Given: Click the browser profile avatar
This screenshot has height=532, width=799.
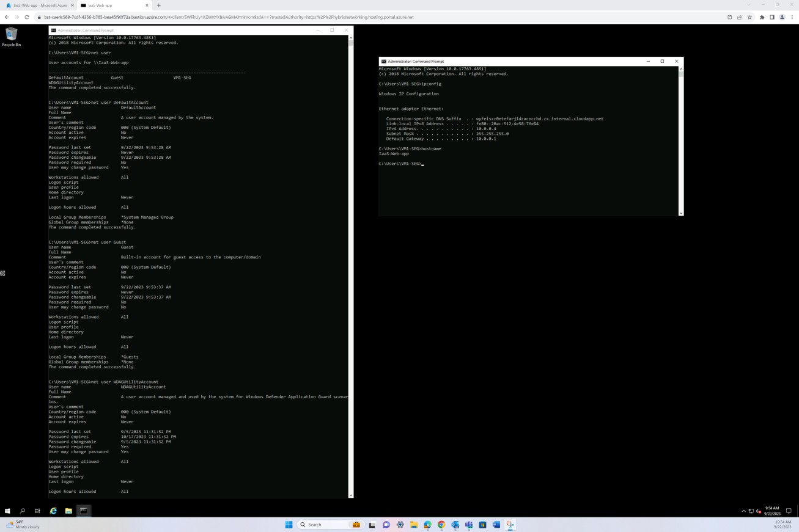Looking at the screenshot, I should [782, 17].
